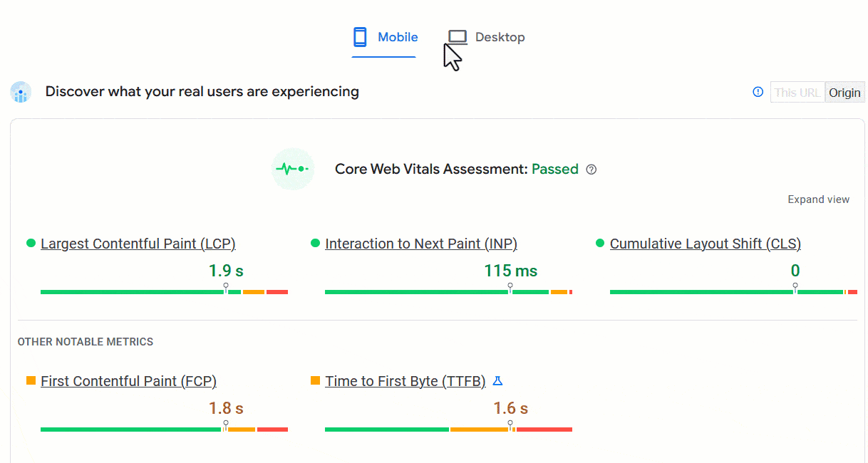Click the blue info icon beside This URL

coord(758,92)
